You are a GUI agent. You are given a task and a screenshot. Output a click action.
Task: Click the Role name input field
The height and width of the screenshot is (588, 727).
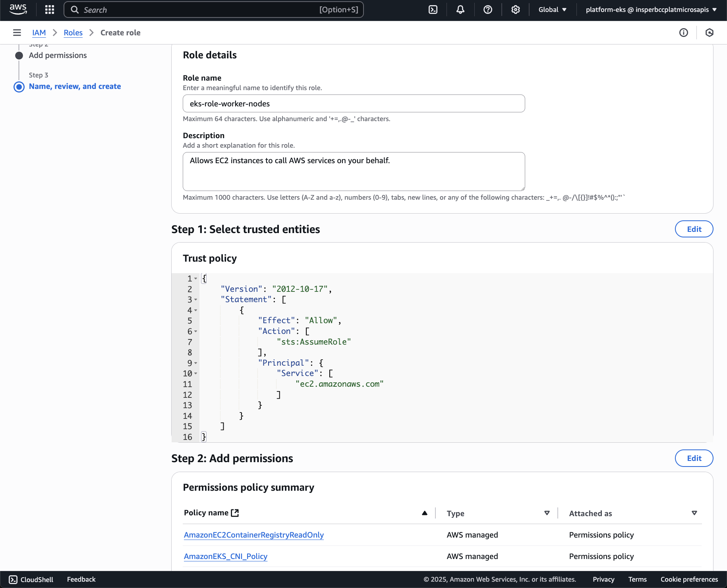354,104
